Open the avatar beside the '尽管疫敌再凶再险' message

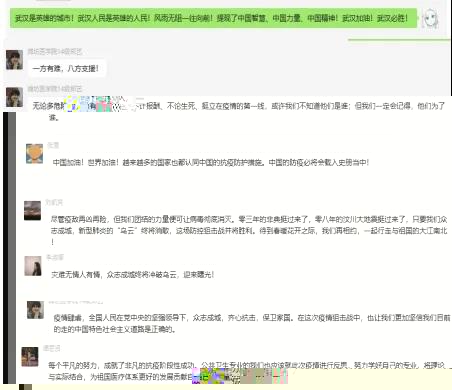click(x=32, y=210)
